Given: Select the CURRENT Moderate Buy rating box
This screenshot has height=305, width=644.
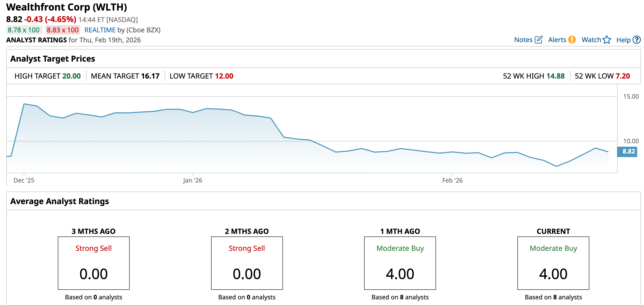Looking at the screenshot, I should point(553,263).
